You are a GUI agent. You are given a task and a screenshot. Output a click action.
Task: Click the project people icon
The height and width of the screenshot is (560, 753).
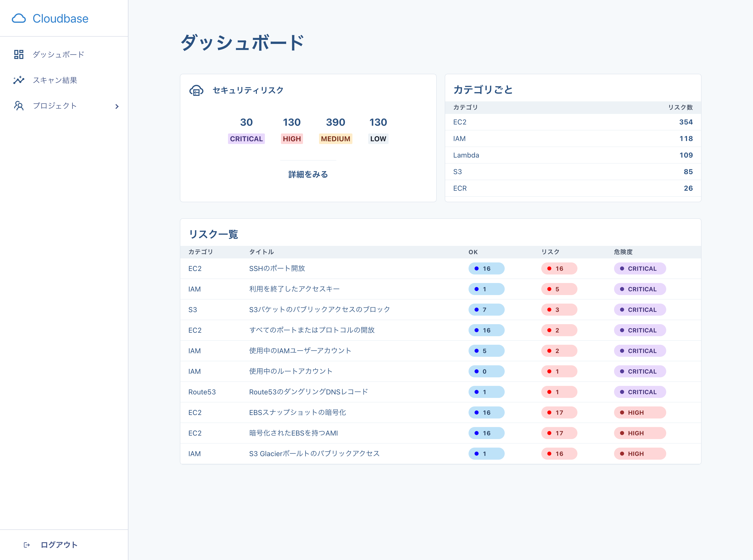coord(19,106)
